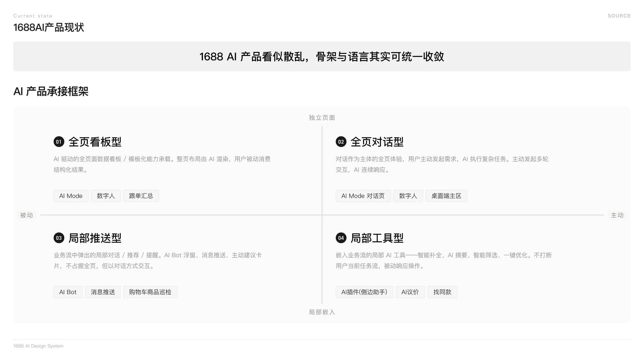Screen dimensions: 644x362
Task: Click the Current state label
Action: point(33,16)
